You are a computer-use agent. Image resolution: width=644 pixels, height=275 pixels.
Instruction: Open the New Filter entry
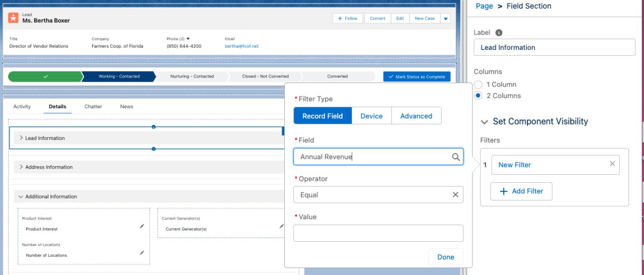(555, 165)
